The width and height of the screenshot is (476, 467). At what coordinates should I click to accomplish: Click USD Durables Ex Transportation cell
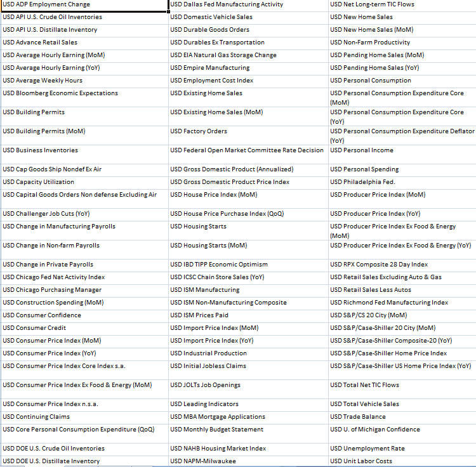coord(248,43)
